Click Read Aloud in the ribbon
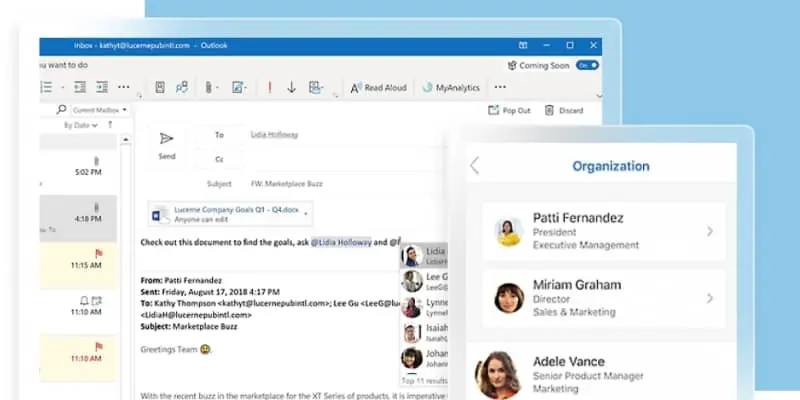The width and height of the screenshot is (800, 400). tap(379, 88)
